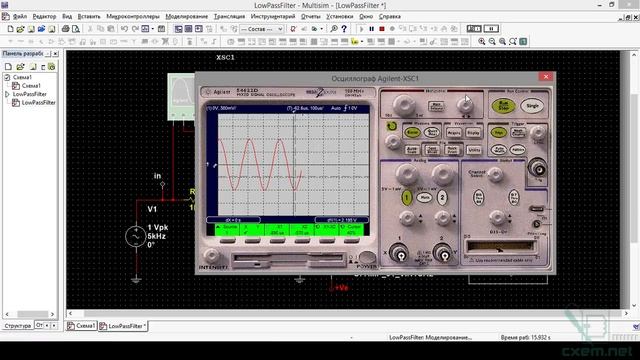
Task: Click the Auto-Scale button on oscilloscope
Action: (412, 150)
